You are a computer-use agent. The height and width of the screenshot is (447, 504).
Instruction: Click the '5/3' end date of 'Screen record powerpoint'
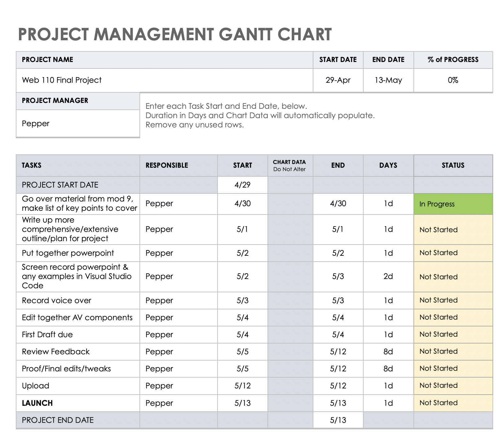338,277
